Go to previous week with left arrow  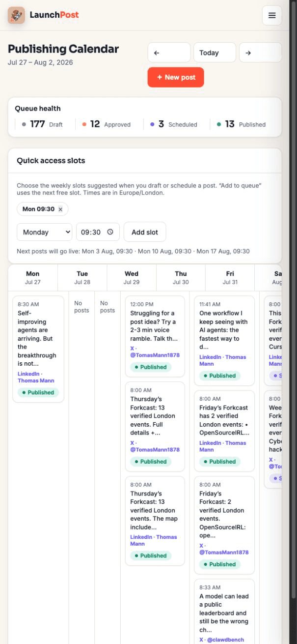169,53
